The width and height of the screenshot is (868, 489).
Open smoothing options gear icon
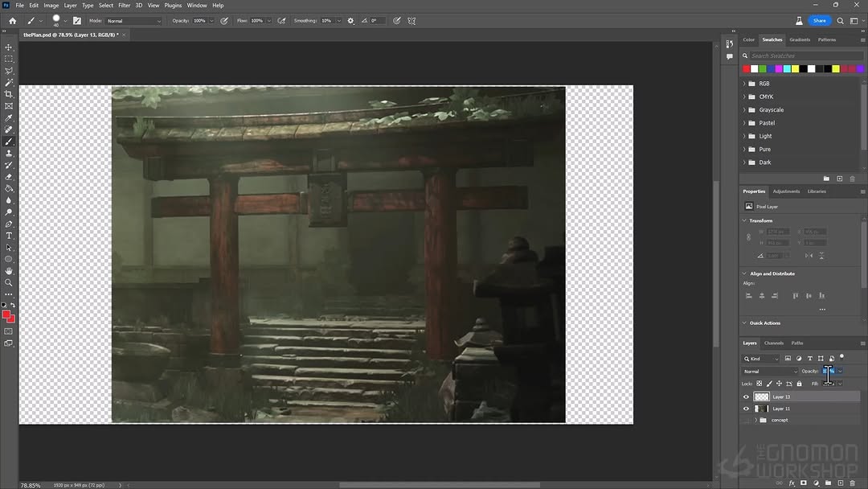pyautogui.click(x=350, y=21)
